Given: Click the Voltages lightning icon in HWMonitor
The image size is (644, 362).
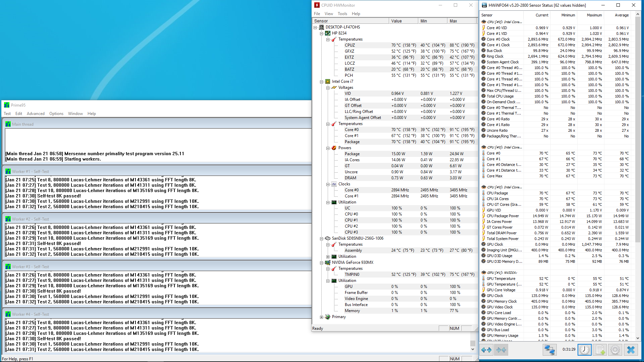Looking at the screenshot, I should pos(334,87).
